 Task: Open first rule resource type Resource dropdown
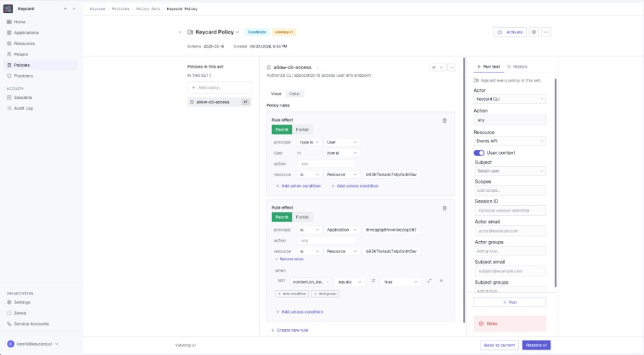point(341,174)
